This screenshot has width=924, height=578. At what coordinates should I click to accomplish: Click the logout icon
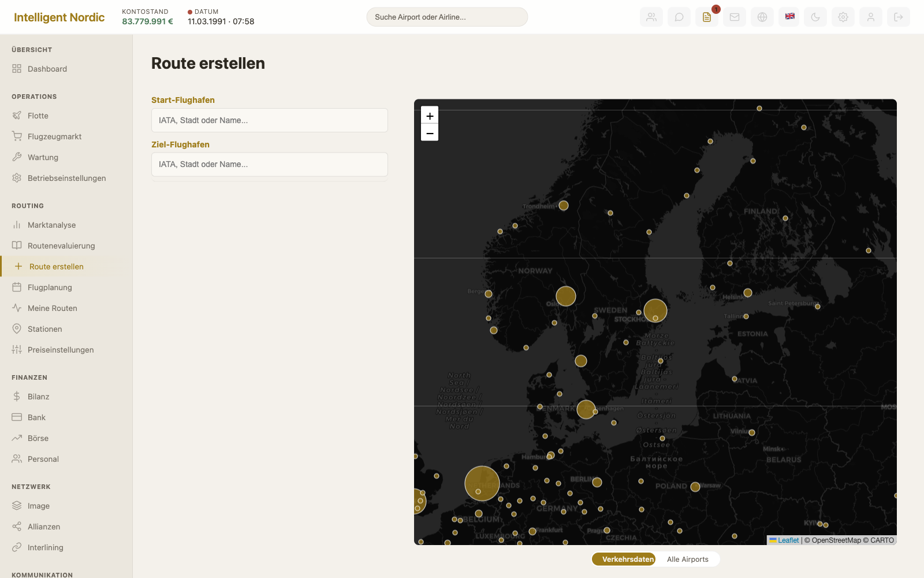coord(899,17)
